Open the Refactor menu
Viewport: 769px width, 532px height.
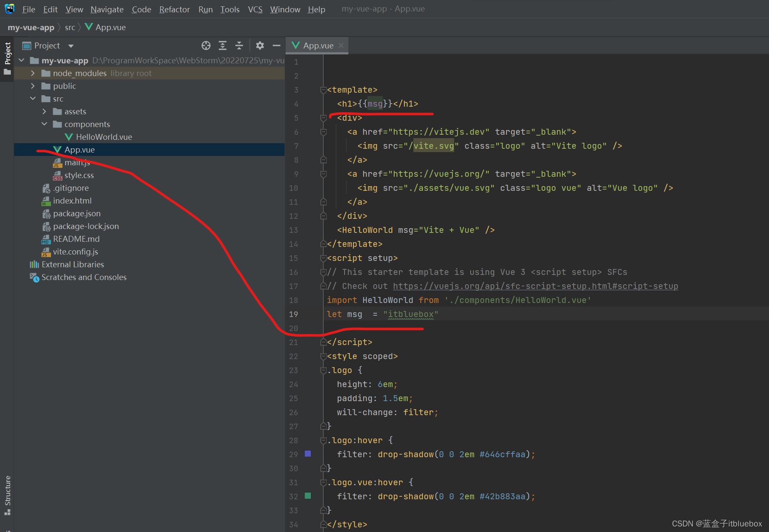175,9
